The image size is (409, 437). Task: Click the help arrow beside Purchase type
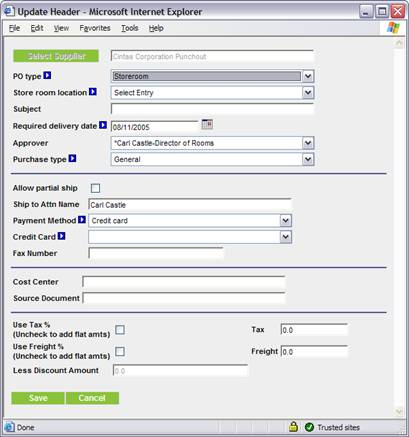(x=72, y=159)
